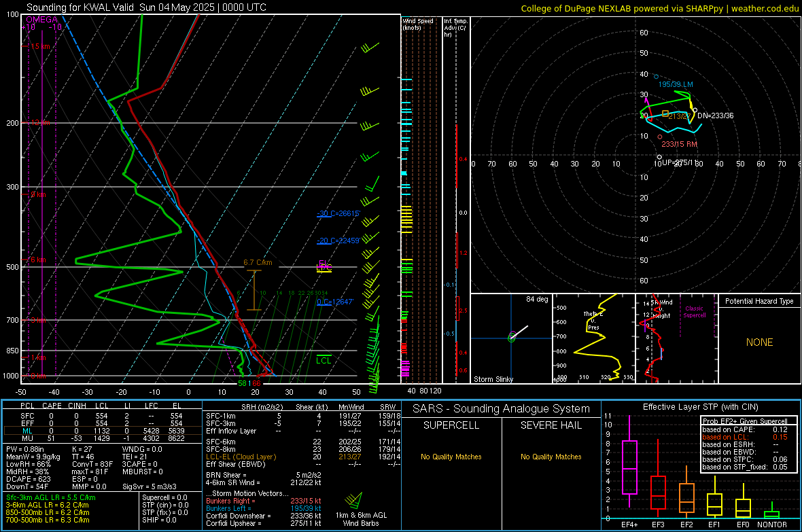802x532 pixels.
Task: Click the Eff Shear (EBWD) row
Action: coord(303,465)
